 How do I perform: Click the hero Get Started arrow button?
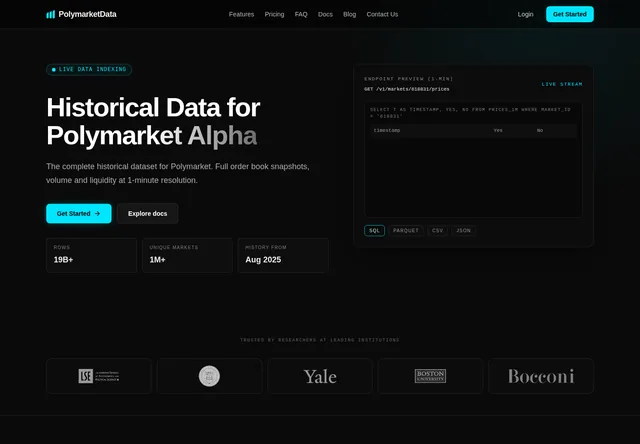click(79, 213)
